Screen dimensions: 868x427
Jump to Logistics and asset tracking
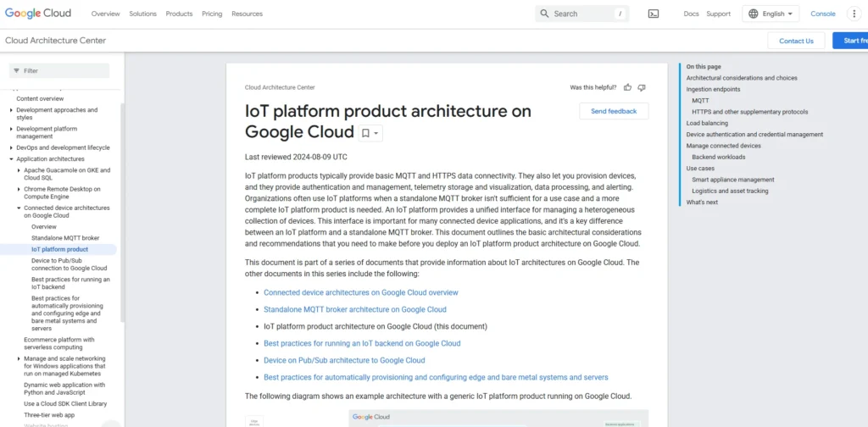[x=730, y=191]
